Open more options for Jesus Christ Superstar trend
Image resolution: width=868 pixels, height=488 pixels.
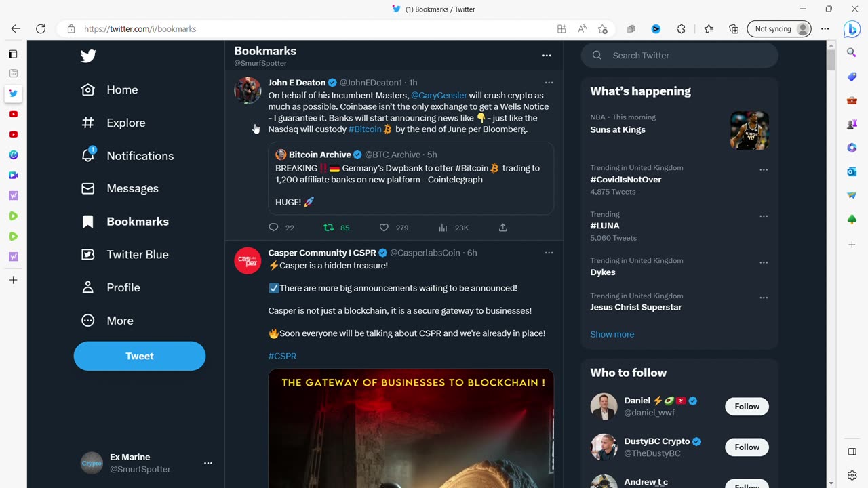click(x=764, y=298)
